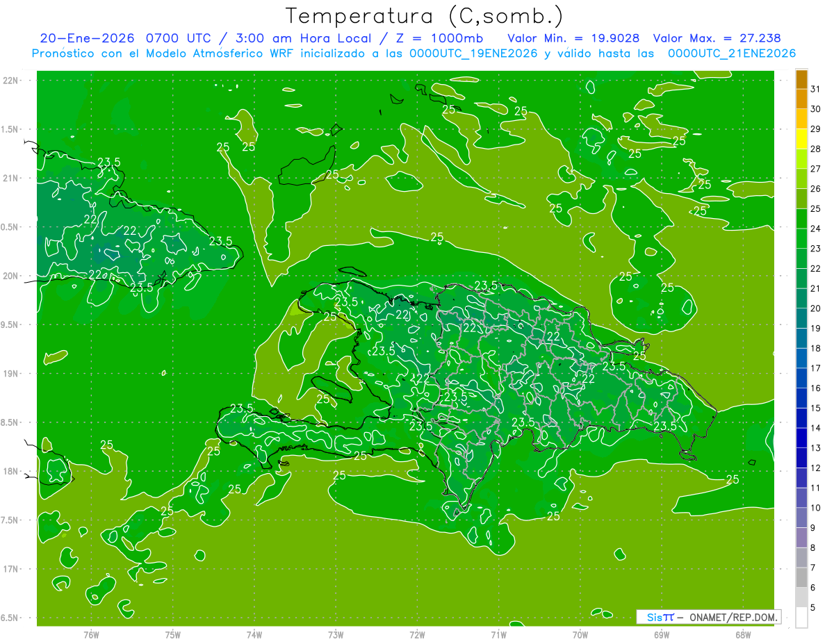834x644 pixels.
Task: Click the legend swatch between 30 and 31
Action: click(x=801, y=99)
